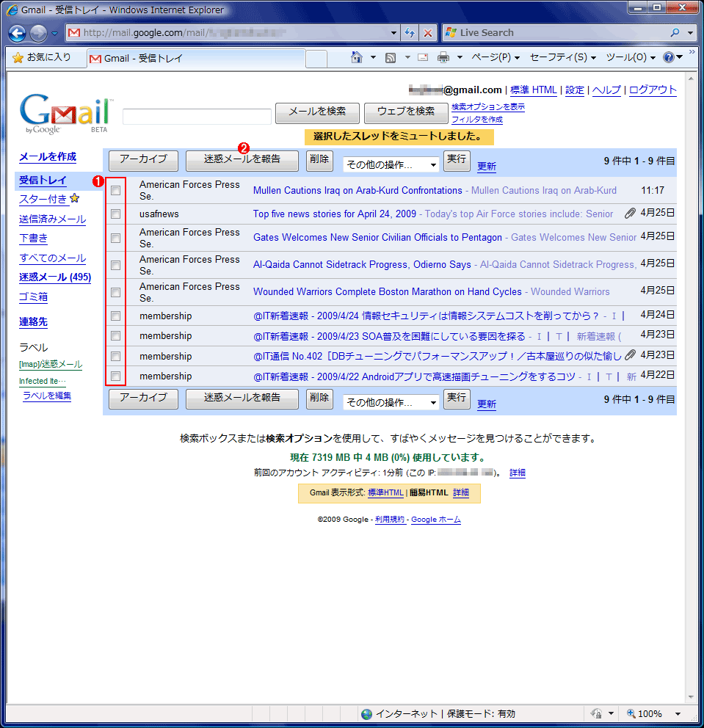Click the paperclip icon on @IT通信 No.402 row
704x728 pixels.
point(630,355)
